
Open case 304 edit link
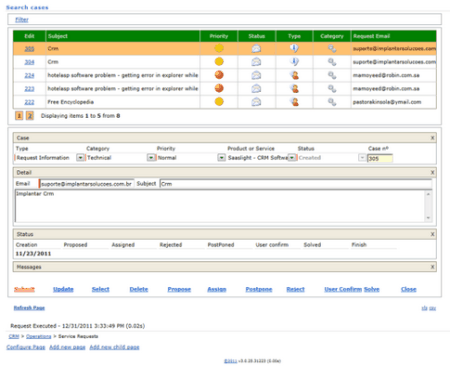[x=29, y=62]
